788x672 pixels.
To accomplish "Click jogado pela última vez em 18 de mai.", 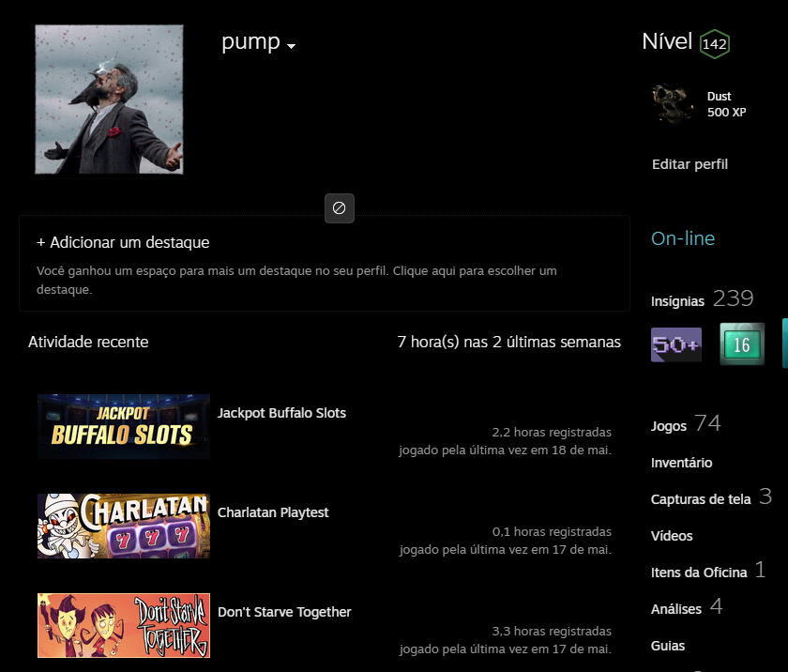I will 505,451.
